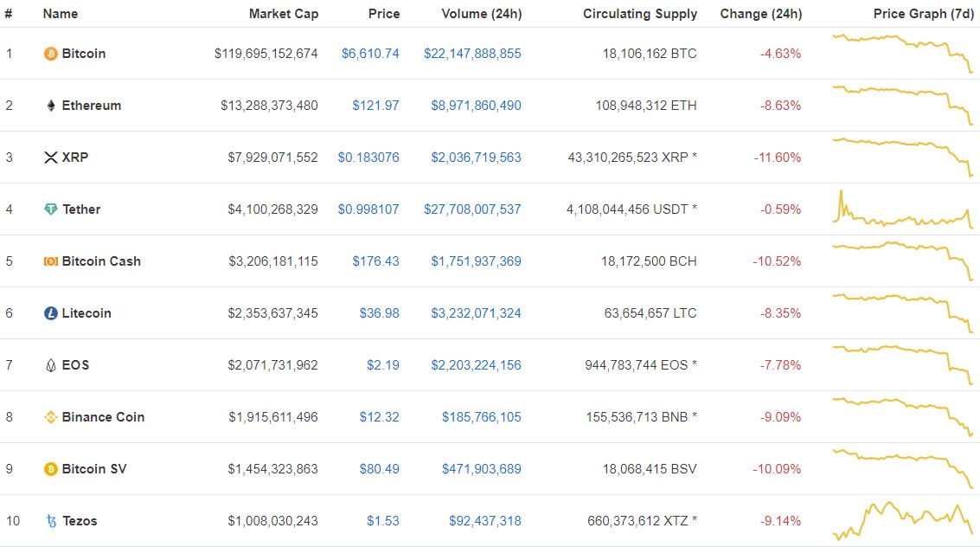This screenshot has width=980, height=547.
Task: Click XRP price $0.183076
Action: (368, 158)
